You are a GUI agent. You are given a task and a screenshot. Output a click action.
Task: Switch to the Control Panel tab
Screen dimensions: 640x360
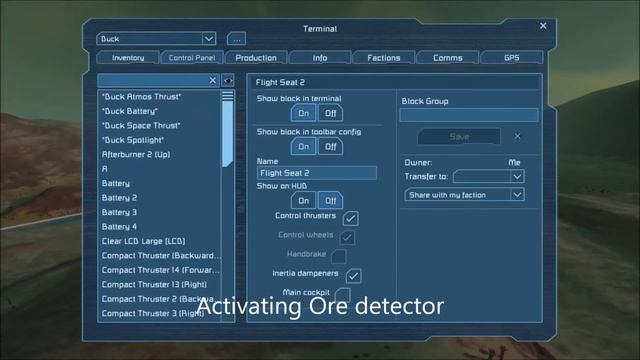pyautogui.click(x=192, y=58)
